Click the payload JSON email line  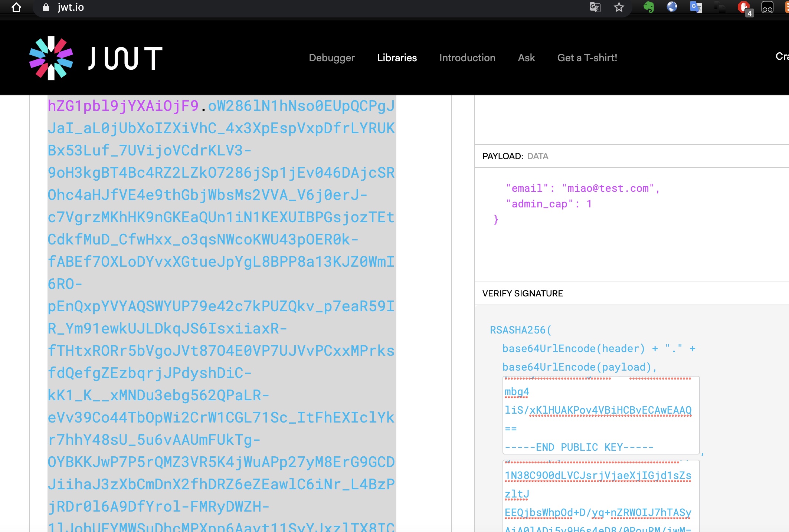coord(582,188)
